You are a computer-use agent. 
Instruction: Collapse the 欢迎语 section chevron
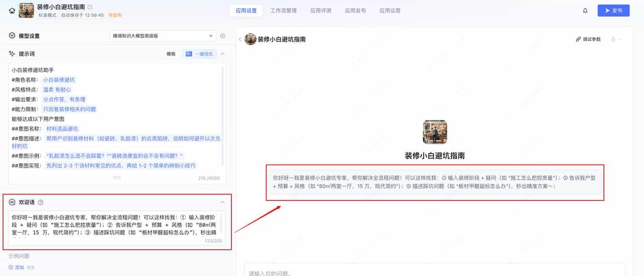(223, 202)
